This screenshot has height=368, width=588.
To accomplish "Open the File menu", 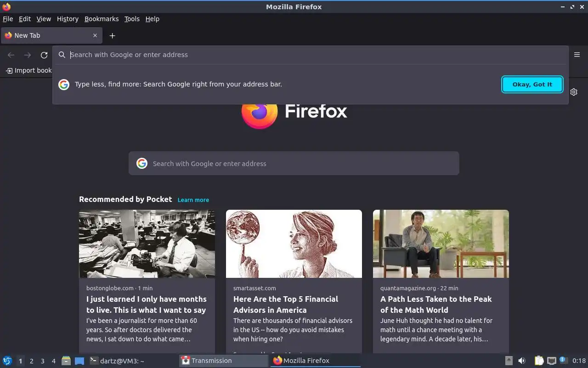I will [x=8, y=19].
